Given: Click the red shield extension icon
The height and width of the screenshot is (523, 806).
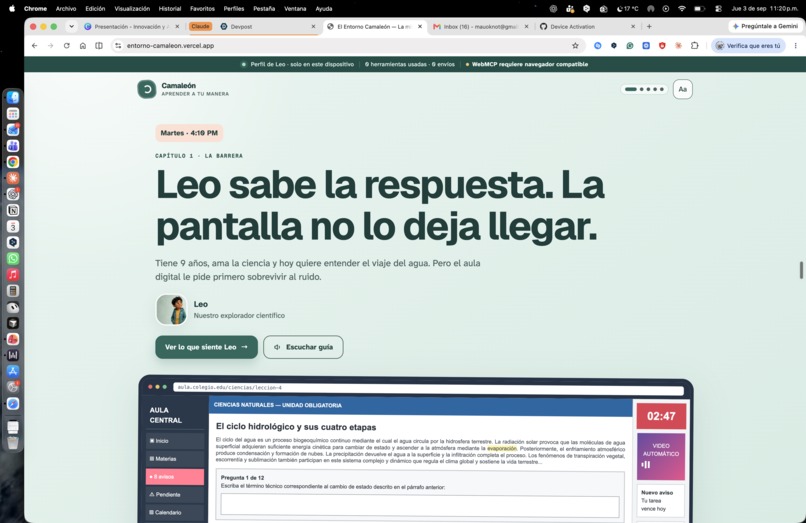Looking at the screenshot, I should point(662,46).
